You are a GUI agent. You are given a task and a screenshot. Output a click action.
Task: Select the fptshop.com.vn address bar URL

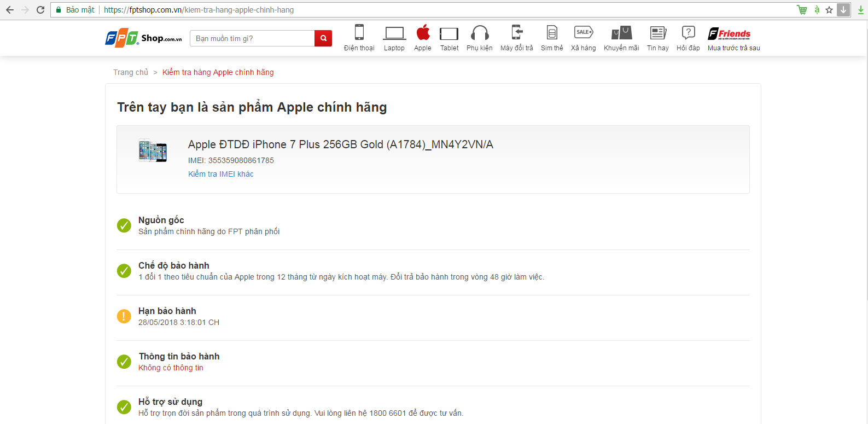[199, 10]
